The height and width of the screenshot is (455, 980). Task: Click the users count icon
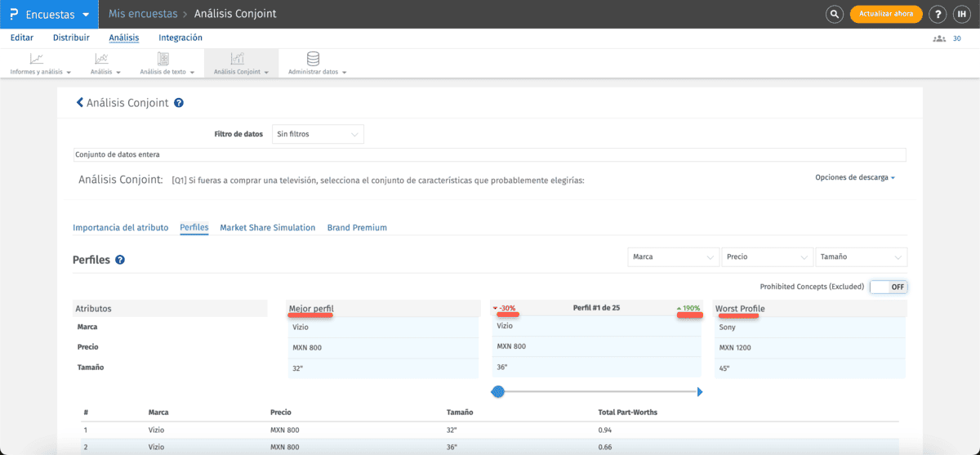(x=939, y=38)
